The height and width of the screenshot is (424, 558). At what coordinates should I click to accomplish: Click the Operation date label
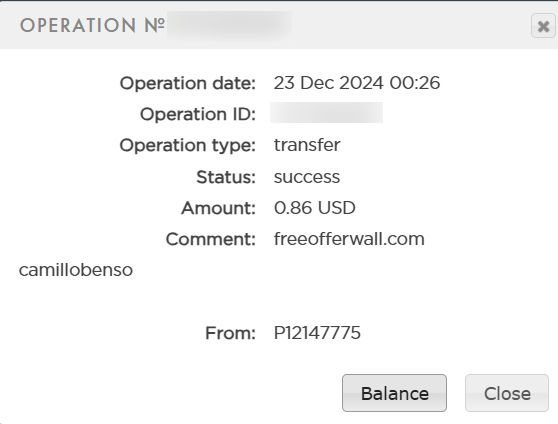188,83
